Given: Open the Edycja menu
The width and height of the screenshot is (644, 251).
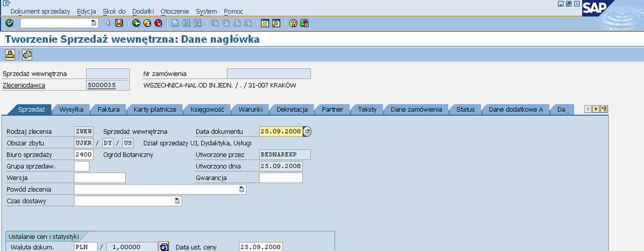Looking at the screenshot, I should pos(86,11).
